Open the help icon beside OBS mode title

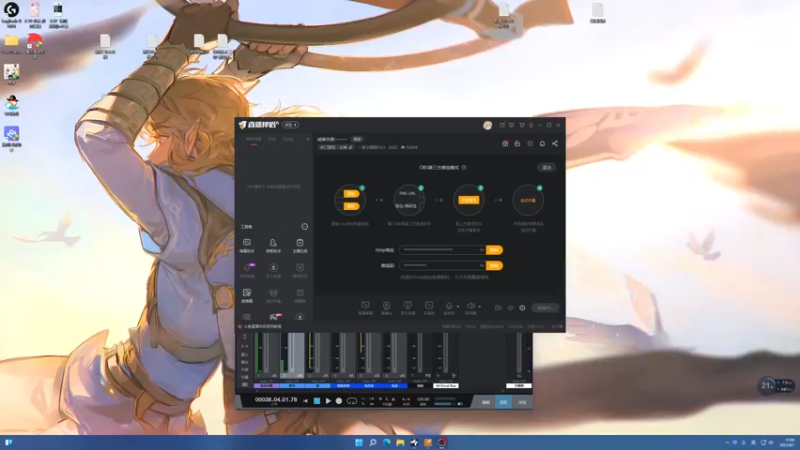pos(464,167)
